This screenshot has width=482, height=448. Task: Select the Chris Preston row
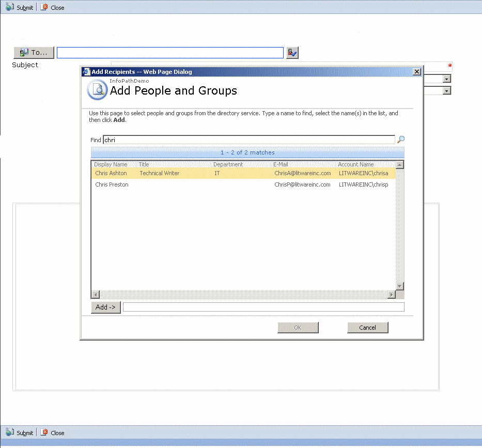click(x=112, y=185)
